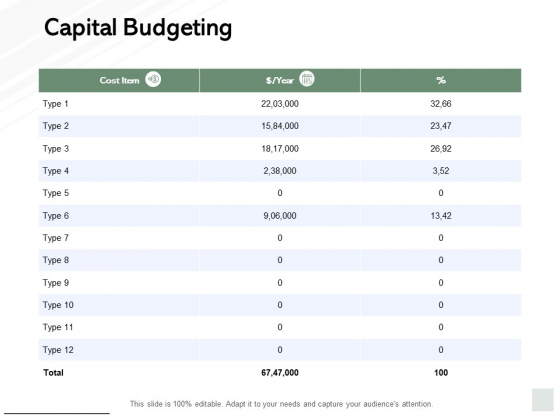Select the 18,17,000 cell
Viewport: 560px width, 420px height.
pyautogui.click(x=280, y=149)
